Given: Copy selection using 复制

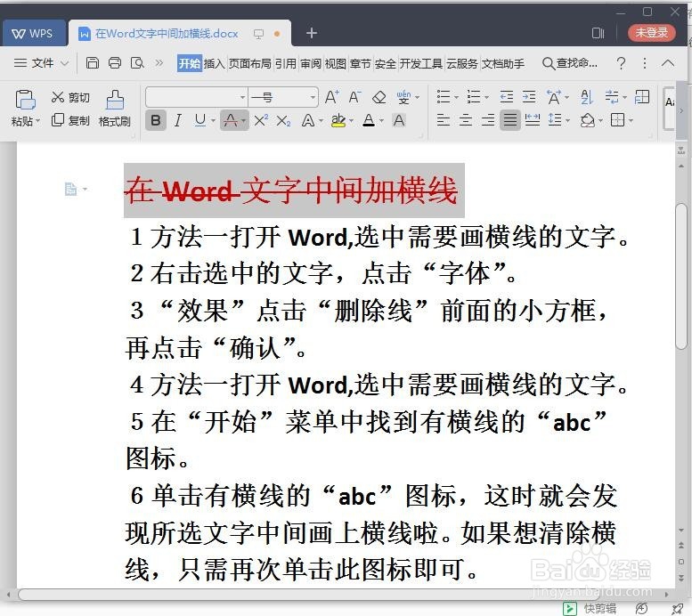Looking at the screenshot, I should 70,120.
